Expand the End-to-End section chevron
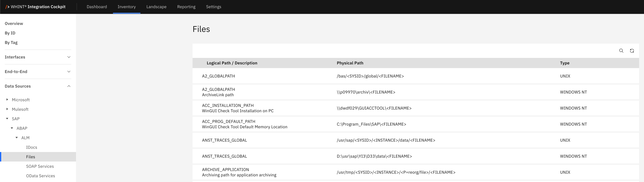Image resolution: width=644 pixels, height=182 pixels. tap(69, 72)
